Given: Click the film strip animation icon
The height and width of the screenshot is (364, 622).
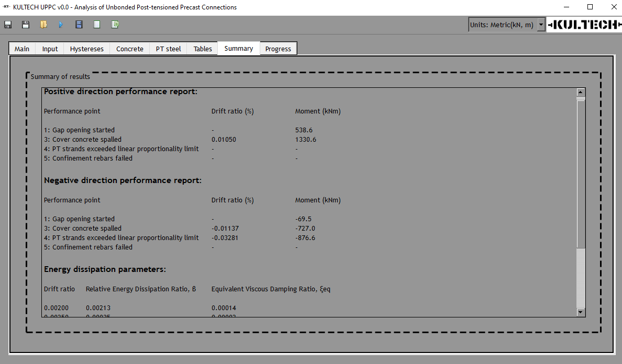Looking at the screenshot, I should click(79, 25).
